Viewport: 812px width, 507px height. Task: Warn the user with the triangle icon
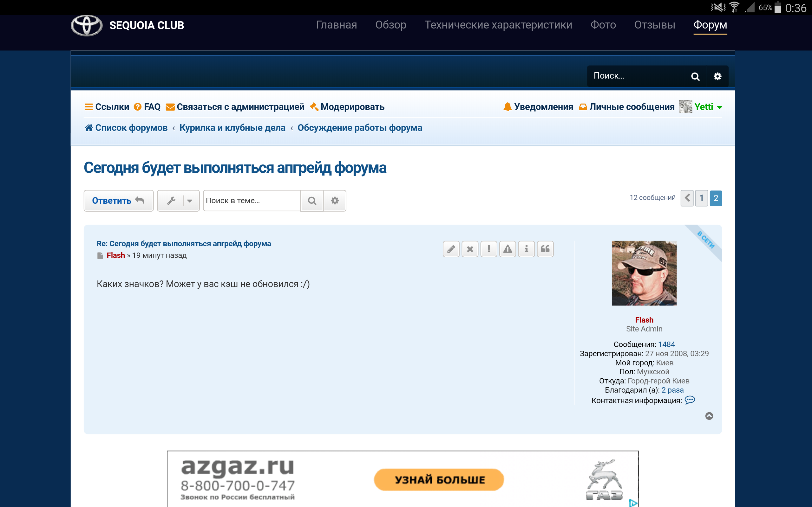[x=507, y=249]
